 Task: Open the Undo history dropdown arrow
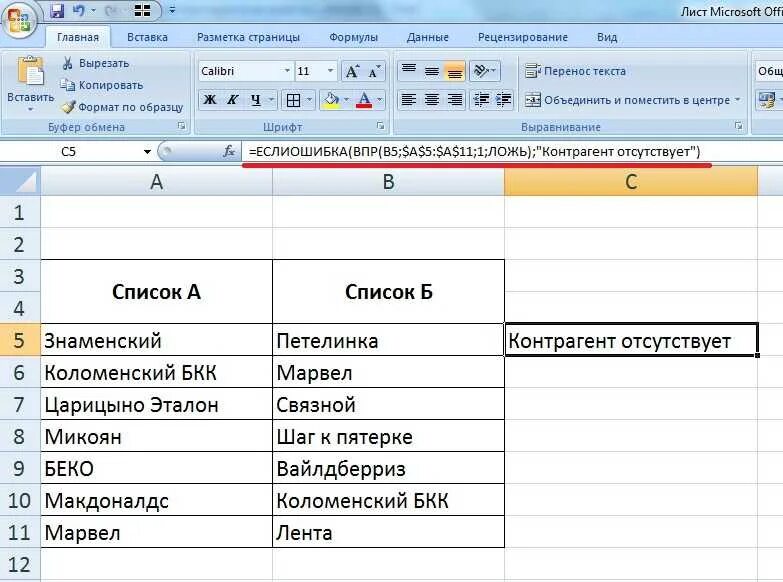(x=93, y=10)
